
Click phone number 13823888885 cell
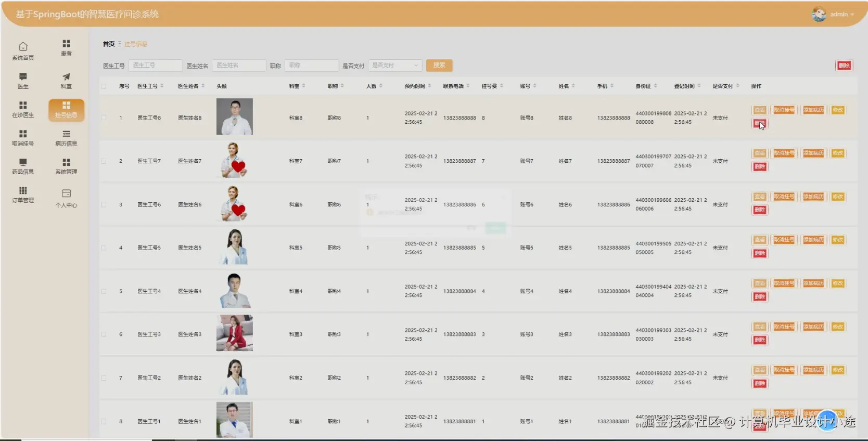(x=459, y=248)
